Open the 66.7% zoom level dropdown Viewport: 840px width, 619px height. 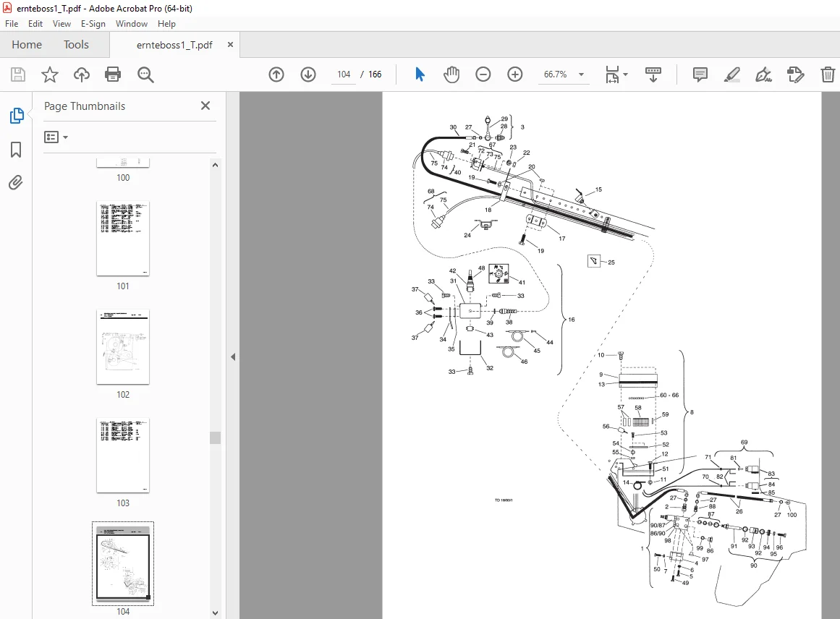(x=563, y=74)
